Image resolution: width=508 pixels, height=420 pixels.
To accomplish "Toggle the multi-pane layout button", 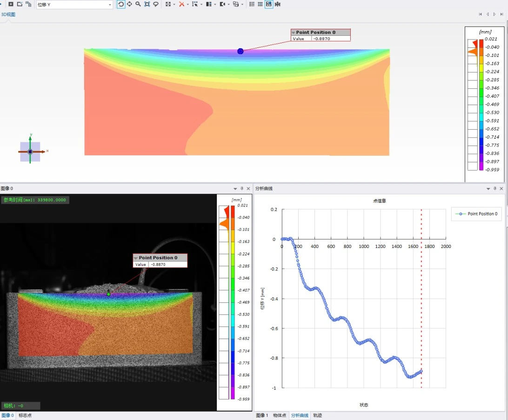I will click(x=269, y=4).
